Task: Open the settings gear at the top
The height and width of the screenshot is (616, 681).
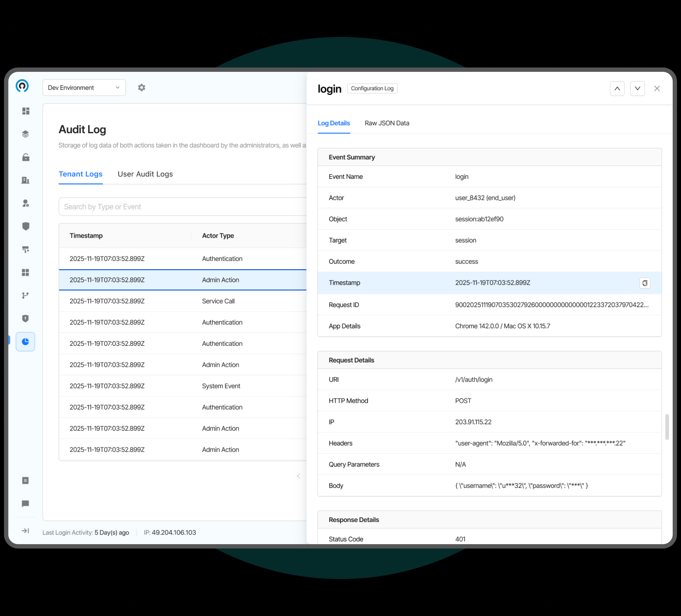Action: (142, 88)
